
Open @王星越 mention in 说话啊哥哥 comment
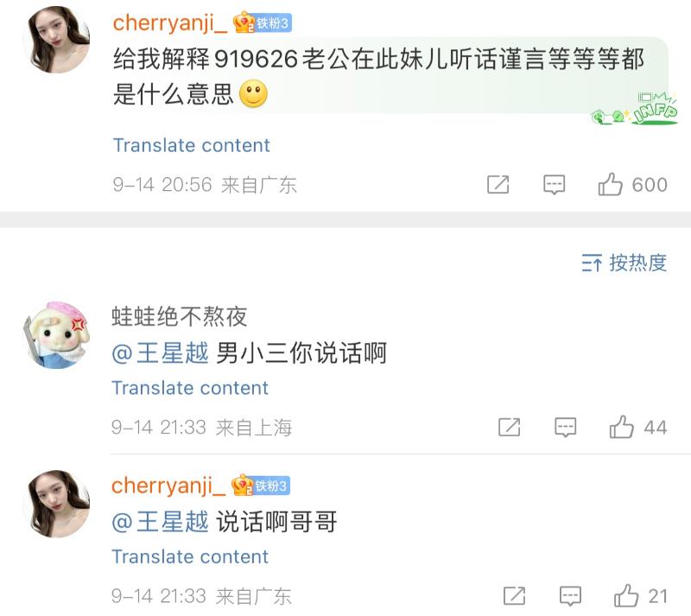pos(160,522)
